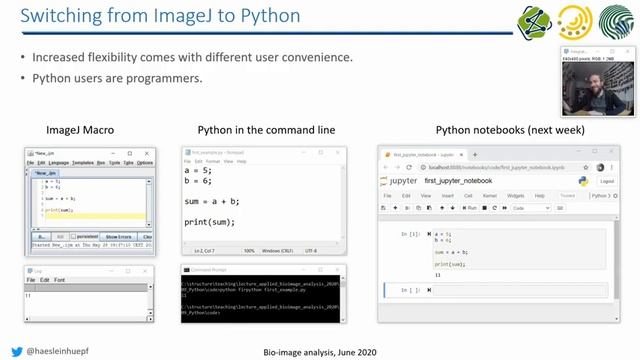Run the current Jupyter cell
The height and width of the screenshot is (360, 640).
click(x=469, y=208)
